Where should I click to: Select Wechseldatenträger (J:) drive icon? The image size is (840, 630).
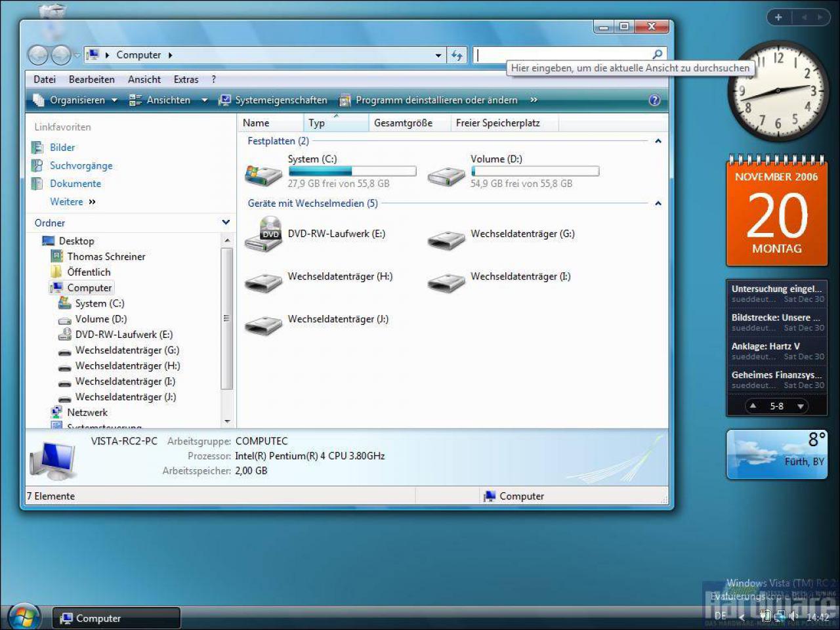point(263,324)
